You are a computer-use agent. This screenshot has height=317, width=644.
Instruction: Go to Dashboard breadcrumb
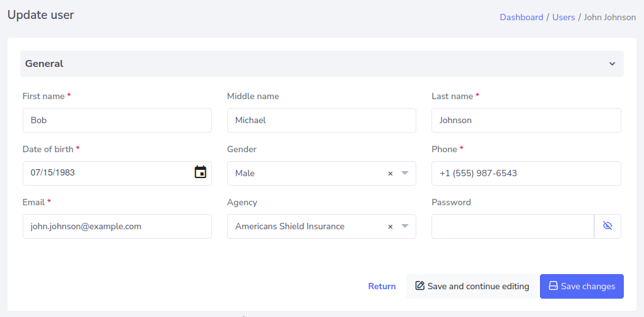(521, 17)
